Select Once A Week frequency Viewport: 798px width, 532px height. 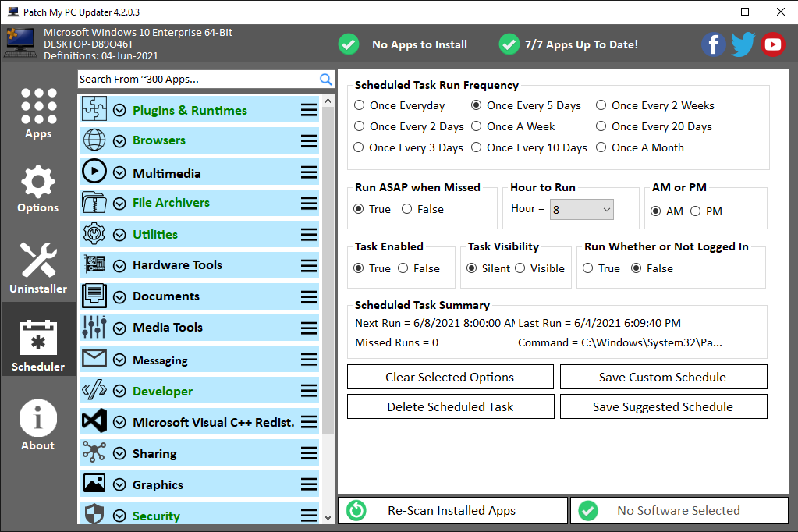point(476,126)
